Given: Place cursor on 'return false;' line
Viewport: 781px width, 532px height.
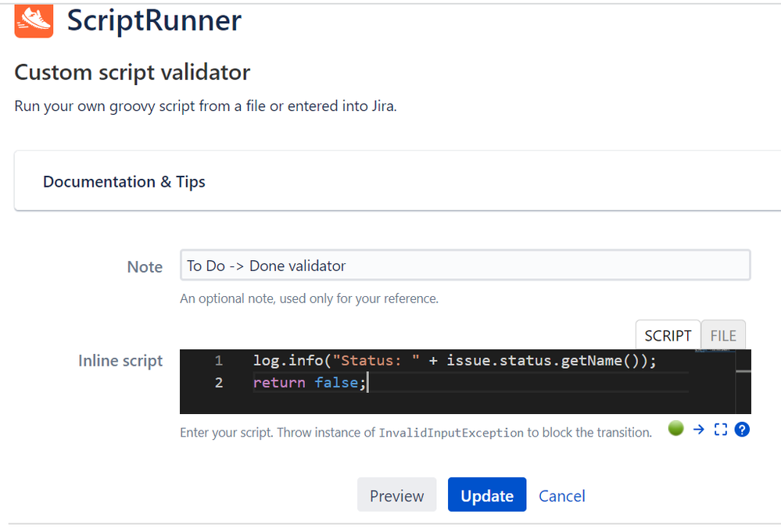Looking at the screenshot, I should pyautogui.click(x=310, y=382).
